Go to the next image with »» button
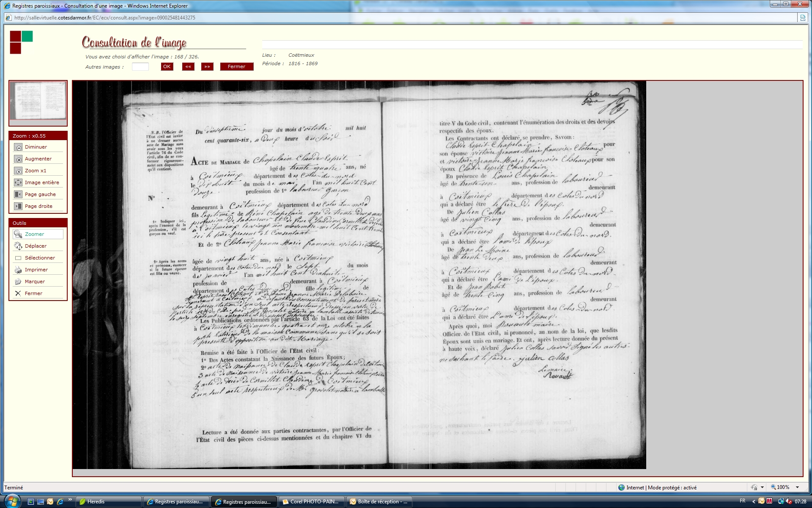This screenshot has height=508, width=812. click(x=207, y=66)
